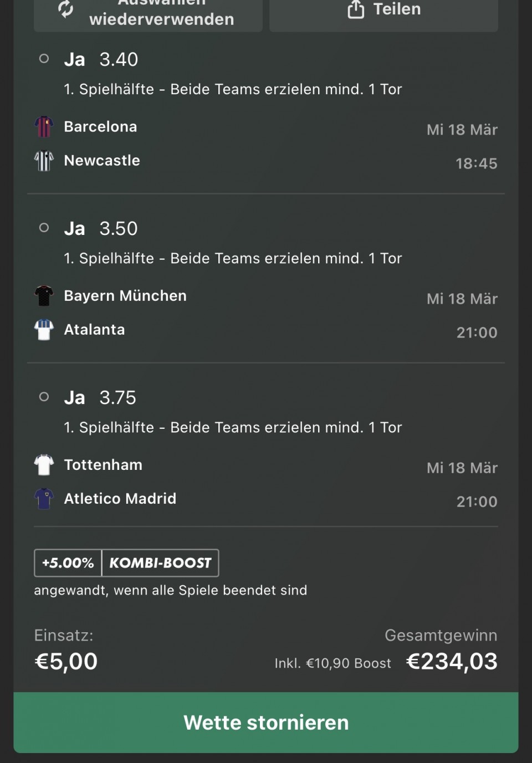
Task: Click the Barcelona team jersey icon
Action: coord(44,127)
